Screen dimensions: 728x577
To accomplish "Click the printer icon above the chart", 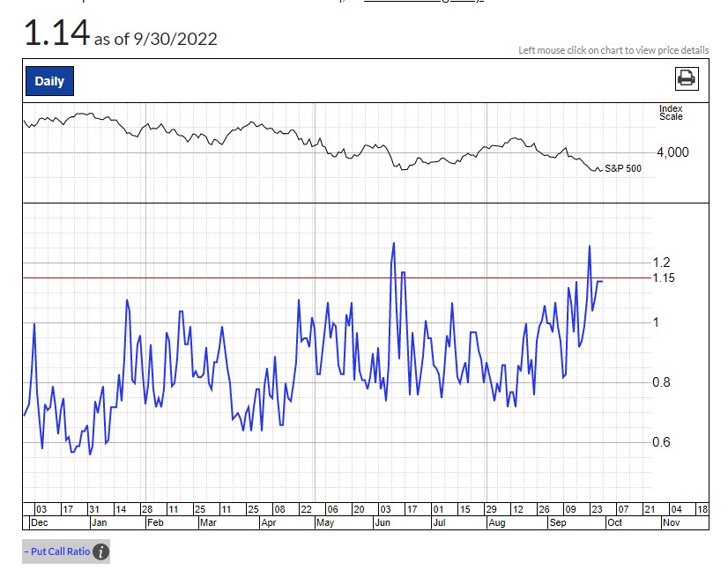I will point(686,79).
